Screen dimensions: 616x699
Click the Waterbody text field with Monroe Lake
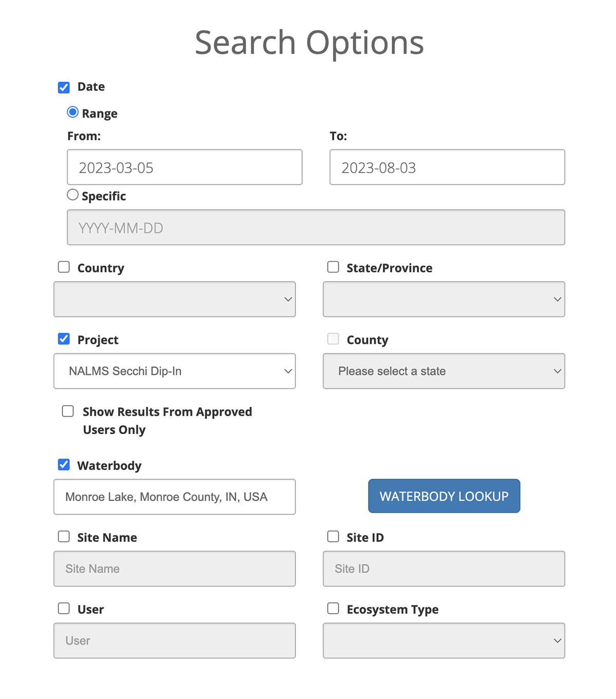tap(175, 497)
